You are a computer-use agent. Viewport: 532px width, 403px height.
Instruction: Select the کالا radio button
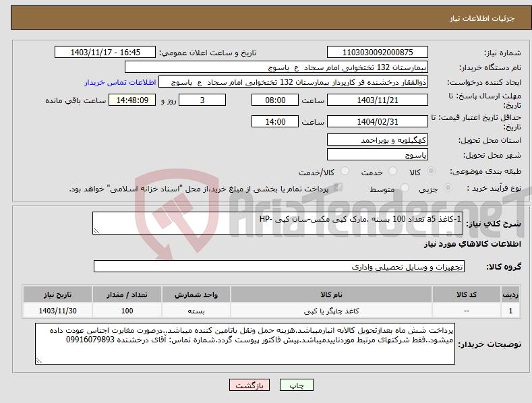tap(431, 171)
